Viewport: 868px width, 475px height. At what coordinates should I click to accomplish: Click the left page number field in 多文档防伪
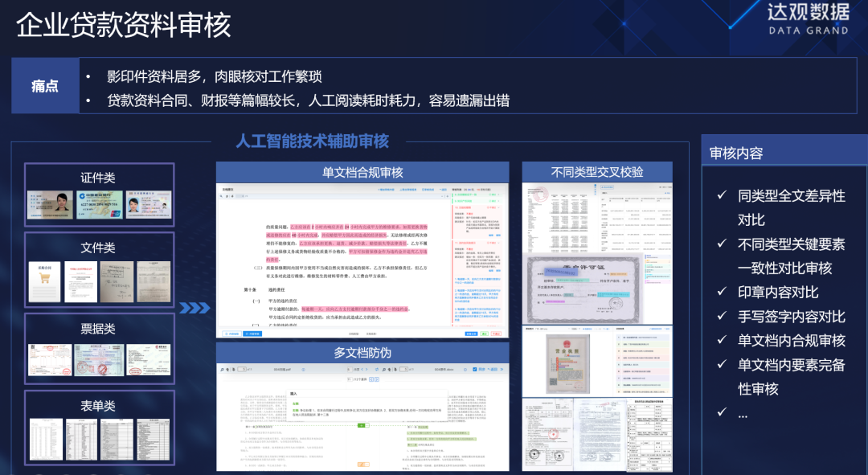242,369
